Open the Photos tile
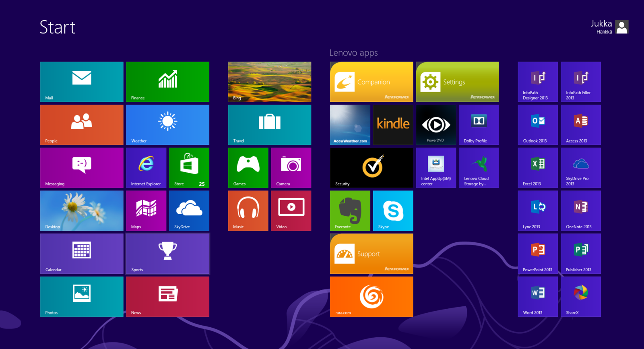The image size is (644, 349). 82,297
